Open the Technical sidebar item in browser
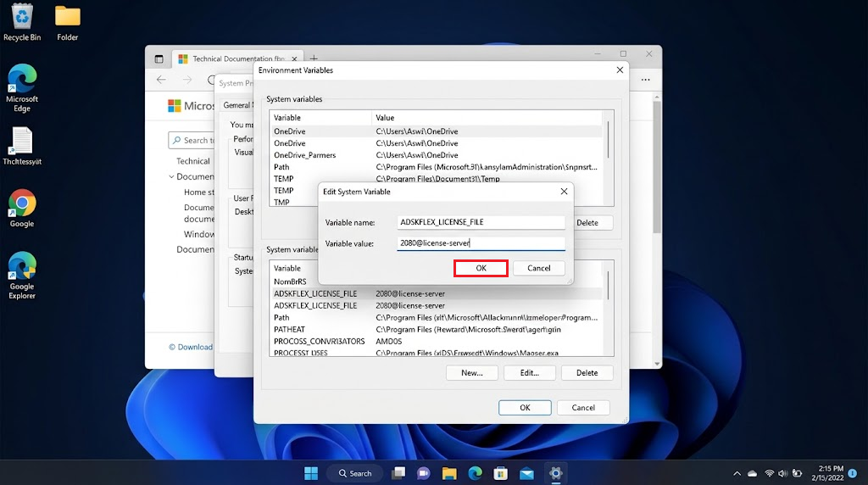 pos(192,161)
